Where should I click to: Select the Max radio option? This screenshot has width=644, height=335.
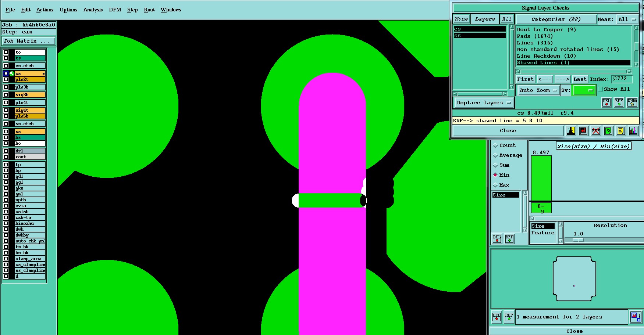(x=495, y=185)
